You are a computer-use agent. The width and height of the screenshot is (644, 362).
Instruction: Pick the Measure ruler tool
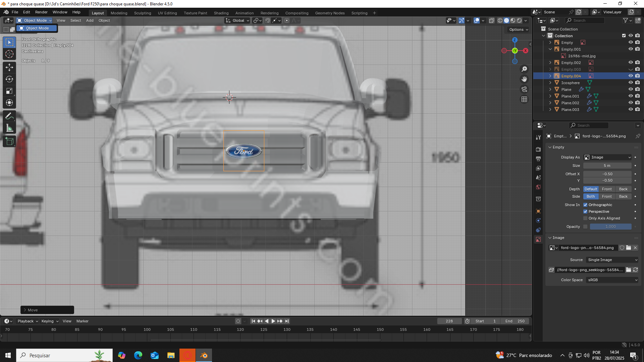pyautogui.click(x=9, y=128)
